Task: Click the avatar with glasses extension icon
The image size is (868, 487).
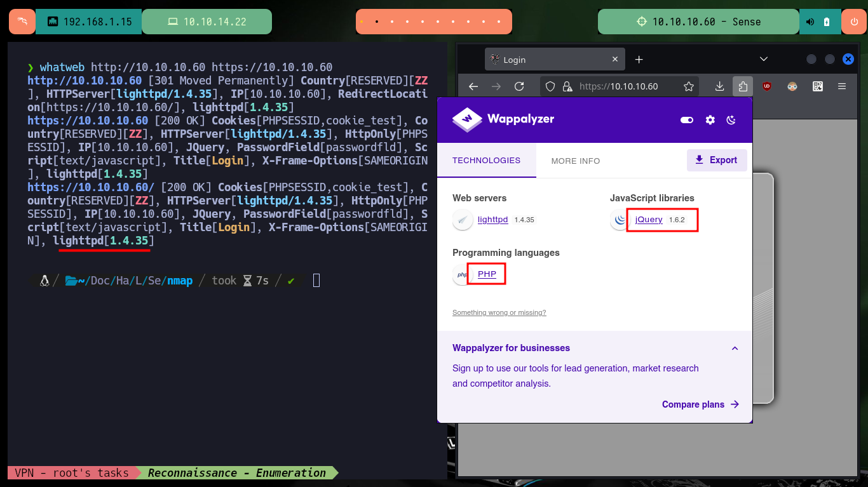Action: [792, 86]
